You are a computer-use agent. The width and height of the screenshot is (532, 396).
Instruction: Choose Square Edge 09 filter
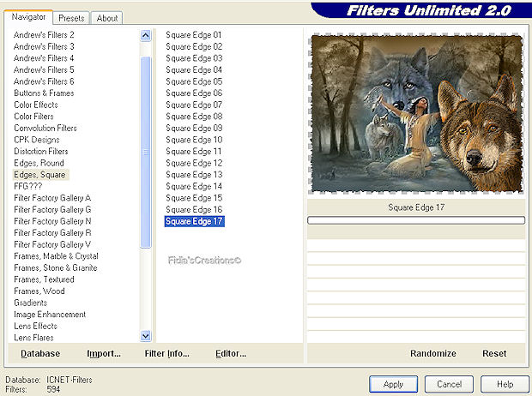tap(194, 129)
